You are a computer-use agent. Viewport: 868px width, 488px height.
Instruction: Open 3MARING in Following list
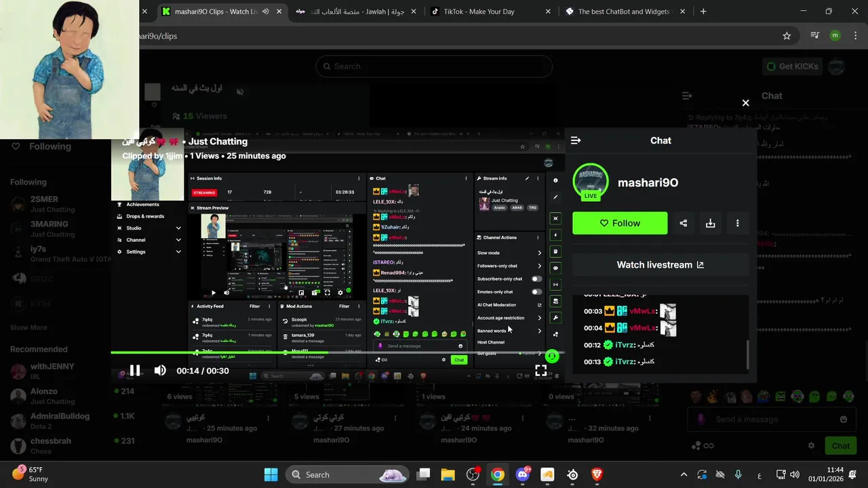[x=56, y=229]
